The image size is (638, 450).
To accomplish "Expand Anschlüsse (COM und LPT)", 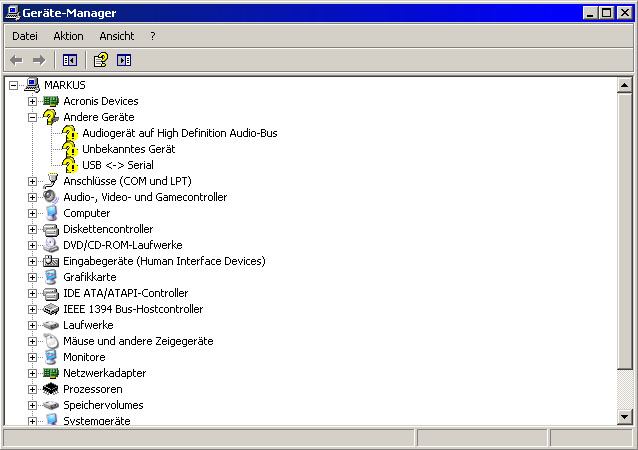I will (33, 181).
